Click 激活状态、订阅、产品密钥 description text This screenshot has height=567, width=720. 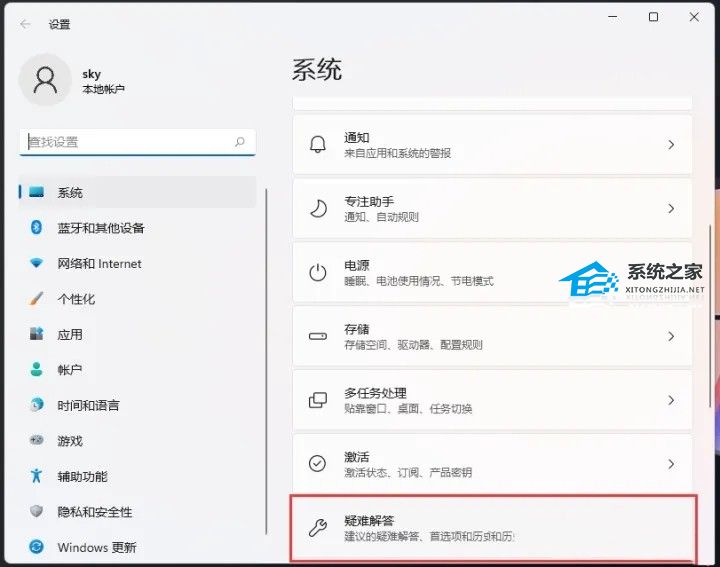point(408,472)
